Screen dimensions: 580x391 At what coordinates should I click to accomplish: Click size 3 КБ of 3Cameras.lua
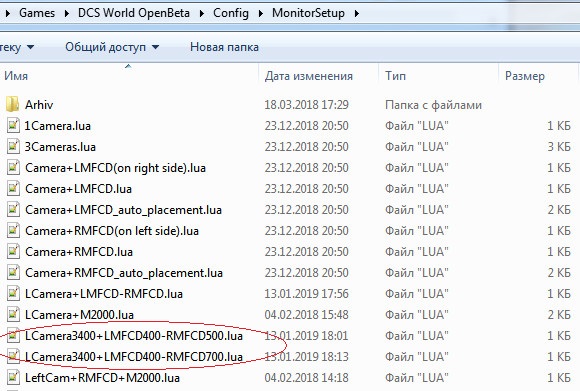click(x=559, y=147)
